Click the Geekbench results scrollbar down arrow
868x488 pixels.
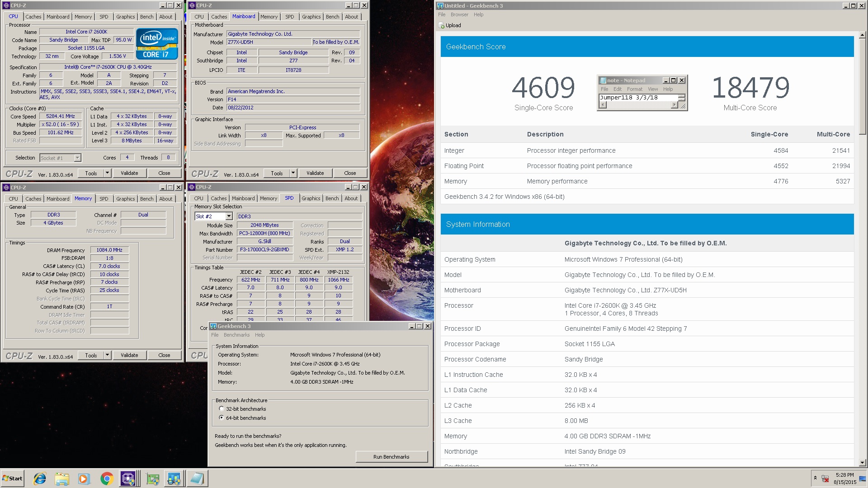pos(862,463)
